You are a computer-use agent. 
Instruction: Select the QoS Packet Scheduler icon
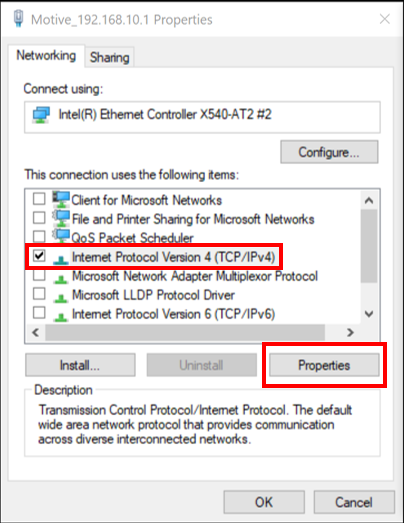pos(61,236)
